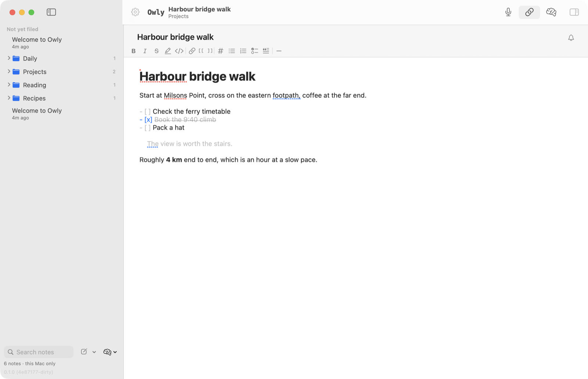This screenshot has width=588, height=379.
Task: Insert a task checklist from the toolbar
Action: (x=255, y=51)
